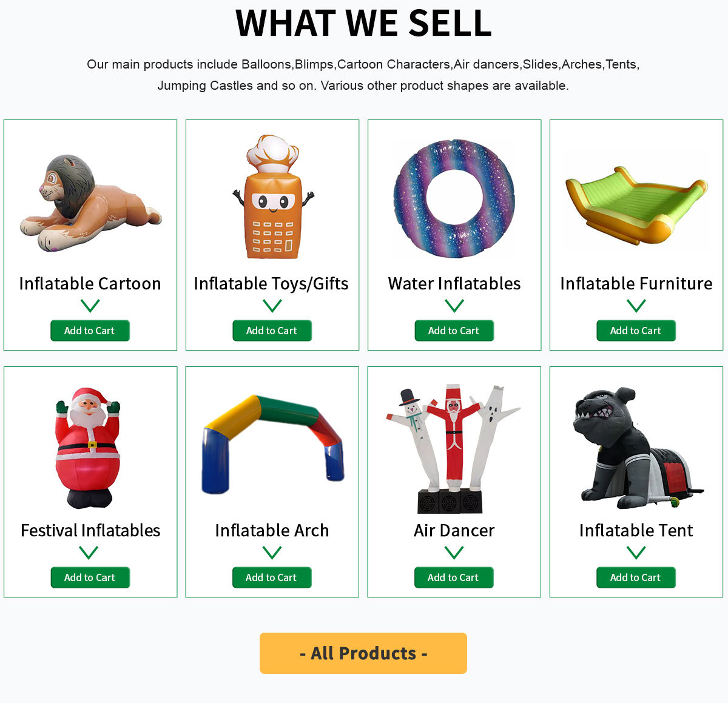This screenshot has width=728, height=703.
Task: Click the Air Dancer category title
Action: point(454,531)
